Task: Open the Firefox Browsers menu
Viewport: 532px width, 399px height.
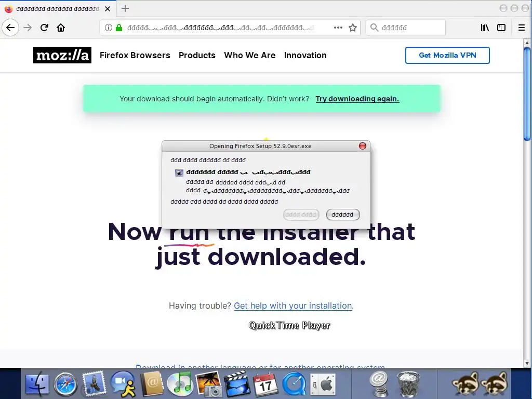Action: pos(135,55)
